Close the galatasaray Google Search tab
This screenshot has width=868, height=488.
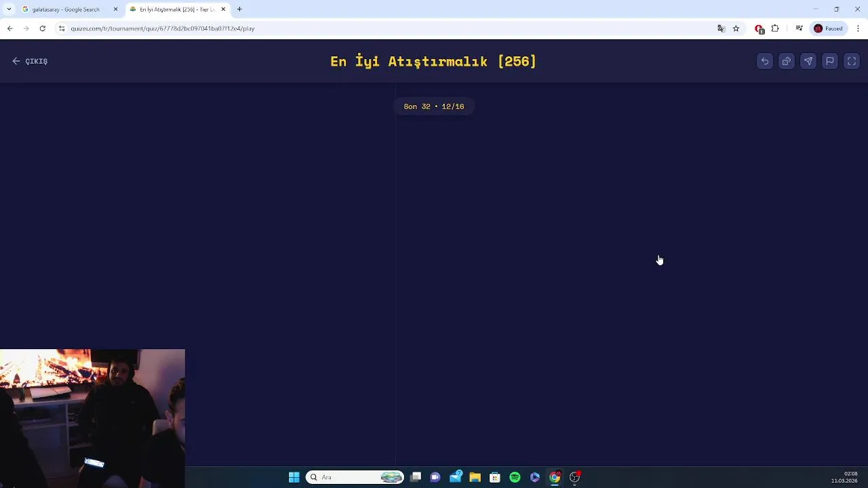tap(115, 9)
